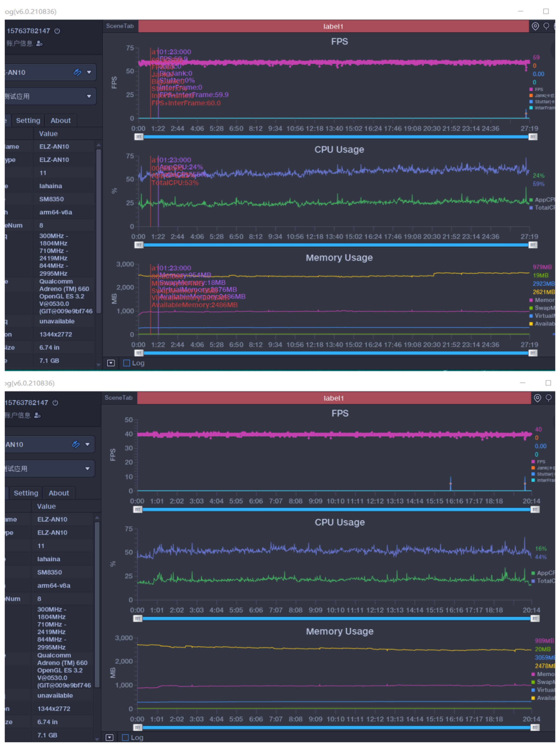This screenshot has height=747, width=560.
Task: Switch to About tab in top window
Action: [x=61, y=121]
